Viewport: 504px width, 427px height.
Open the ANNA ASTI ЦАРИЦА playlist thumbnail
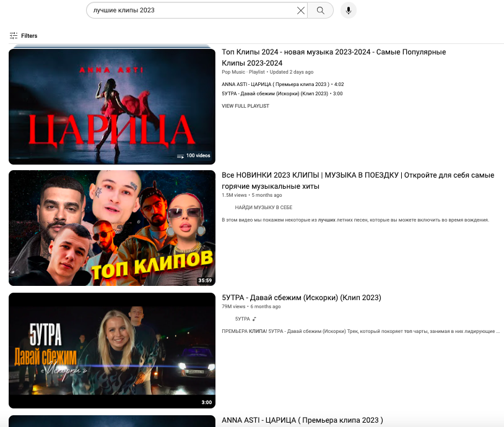[112, 106]
